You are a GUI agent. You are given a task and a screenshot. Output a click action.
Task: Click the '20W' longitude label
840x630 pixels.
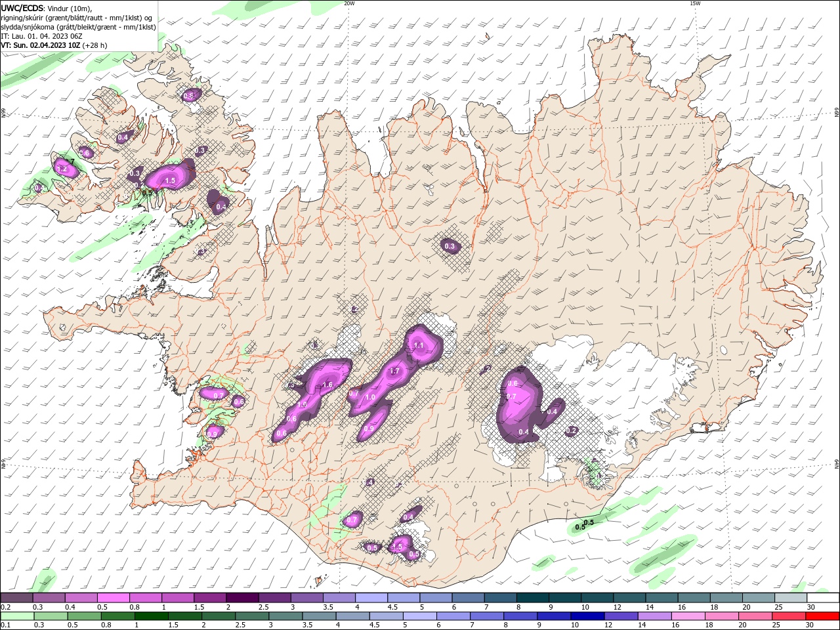click(350, 3)
